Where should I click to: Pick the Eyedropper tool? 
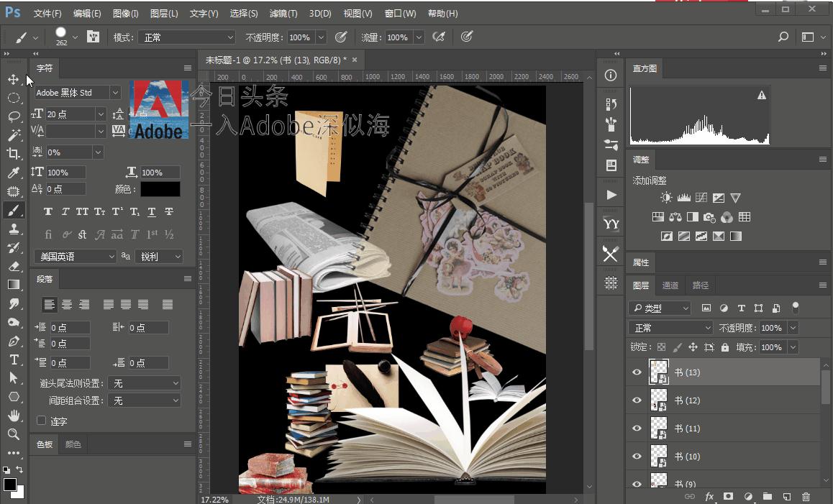[x=13, y=173]
